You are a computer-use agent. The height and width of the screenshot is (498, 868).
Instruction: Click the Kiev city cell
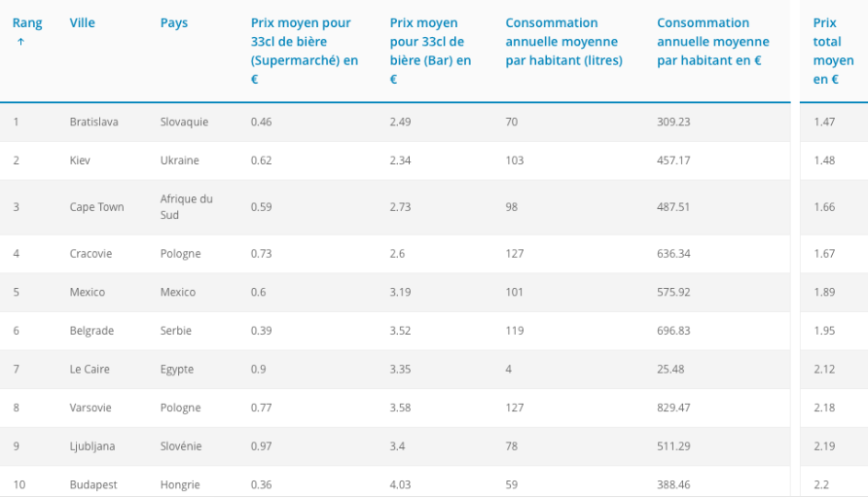click(80, 160)
